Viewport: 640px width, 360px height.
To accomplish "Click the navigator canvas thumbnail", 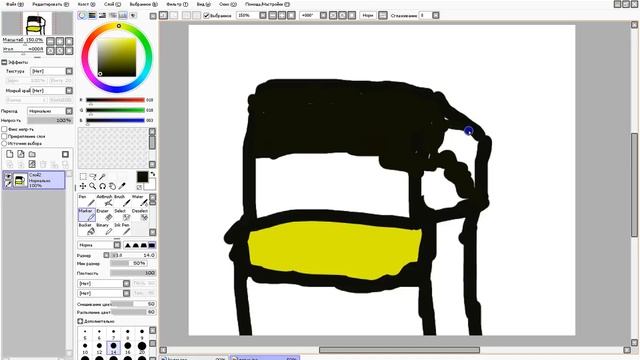I will [37, 24].
